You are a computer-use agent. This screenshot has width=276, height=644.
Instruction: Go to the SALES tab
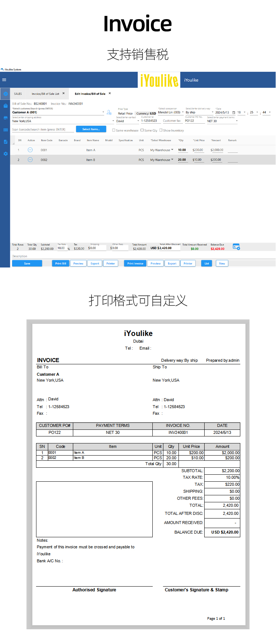pos(18,94)
